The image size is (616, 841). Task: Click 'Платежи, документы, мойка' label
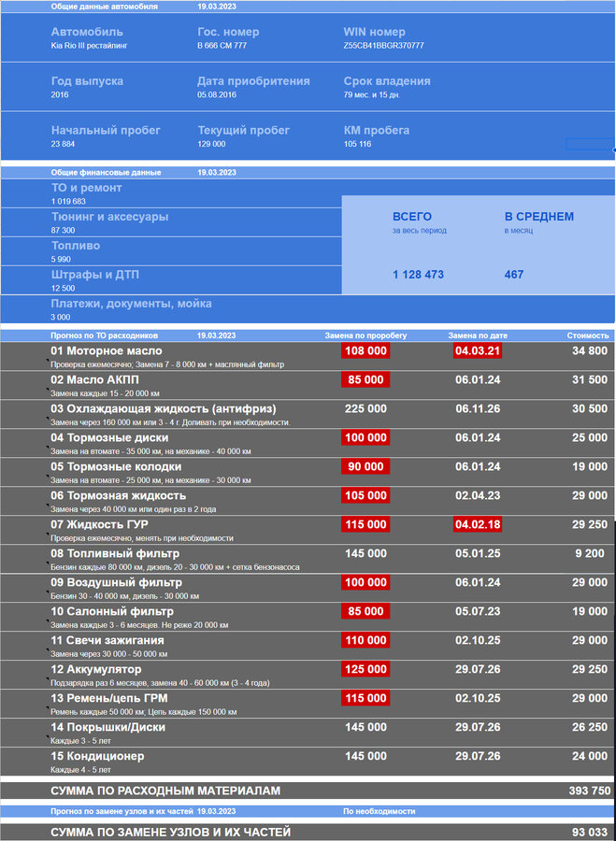coord(131,304)
